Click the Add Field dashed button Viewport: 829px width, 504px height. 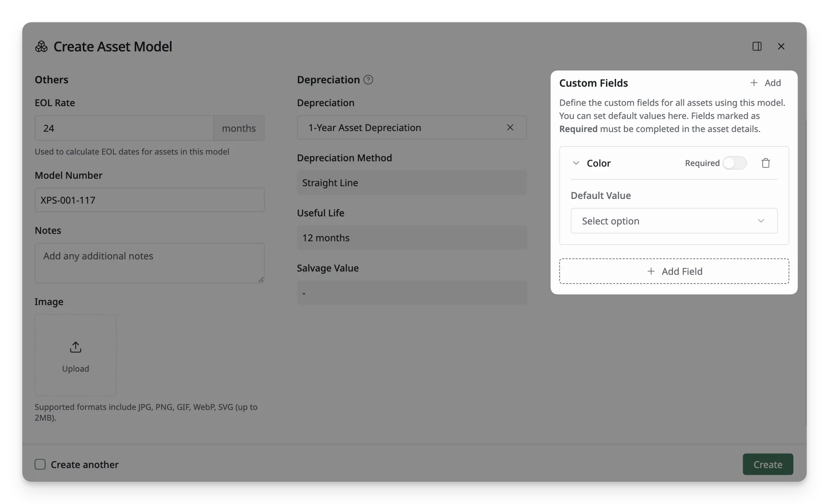click(674, 271)
